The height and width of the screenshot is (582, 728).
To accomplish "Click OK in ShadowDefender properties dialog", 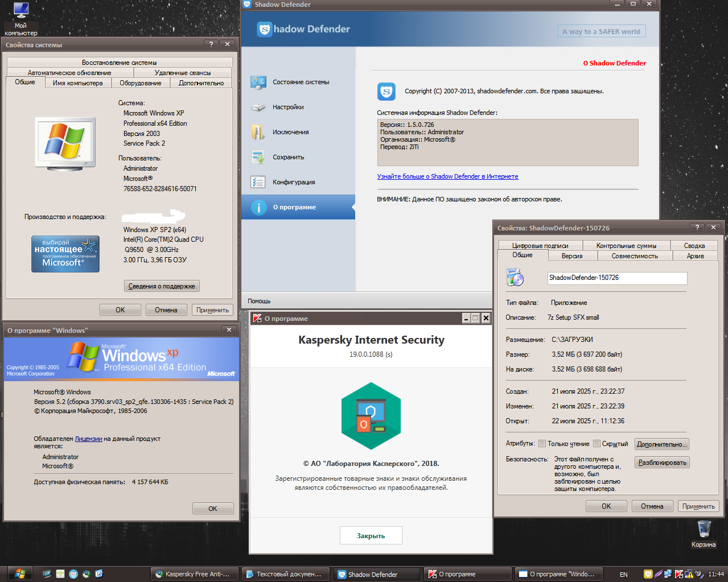I will click(607, 506).
